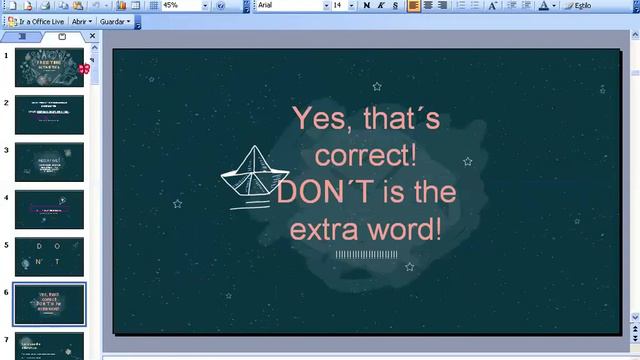Click the thumbnail pane scroll up arrow
Image resolution: width=640 pixels, height=360 pixels.
[x=95, y=48]
